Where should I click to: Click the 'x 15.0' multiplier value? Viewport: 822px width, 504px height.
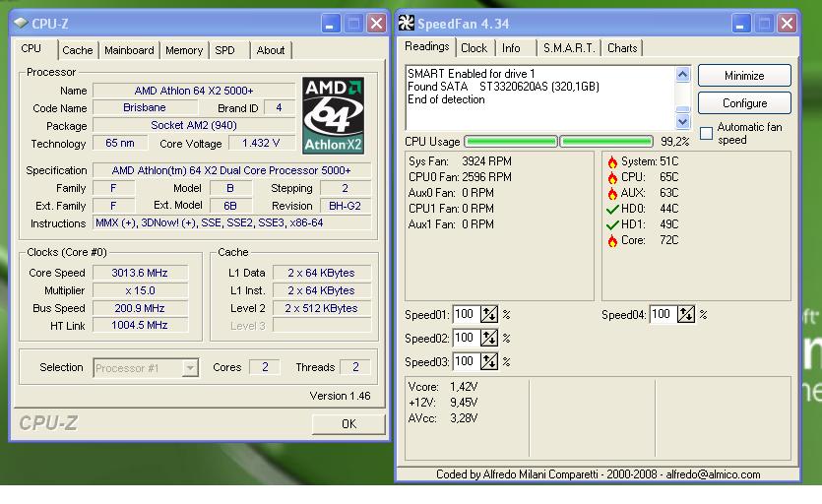pos(140,290)
